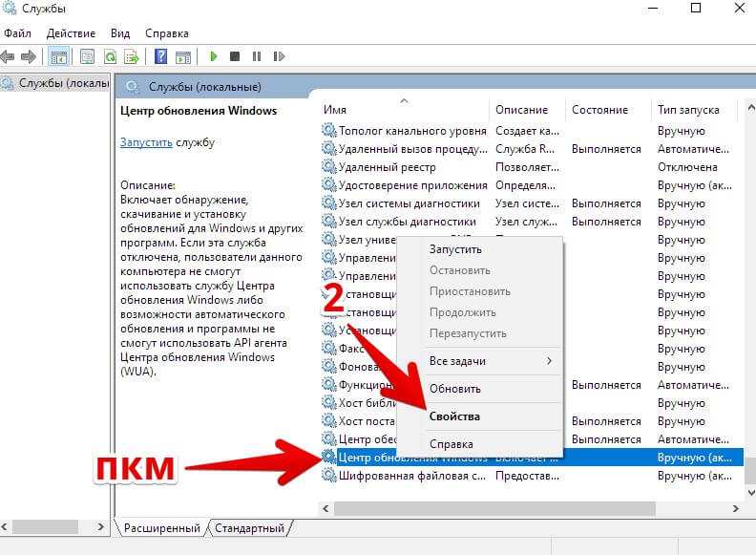Click the gear icon of Тополог канального уровня
Image resolution: width=756 pixels, height=555 pixels.
point(329,130)
